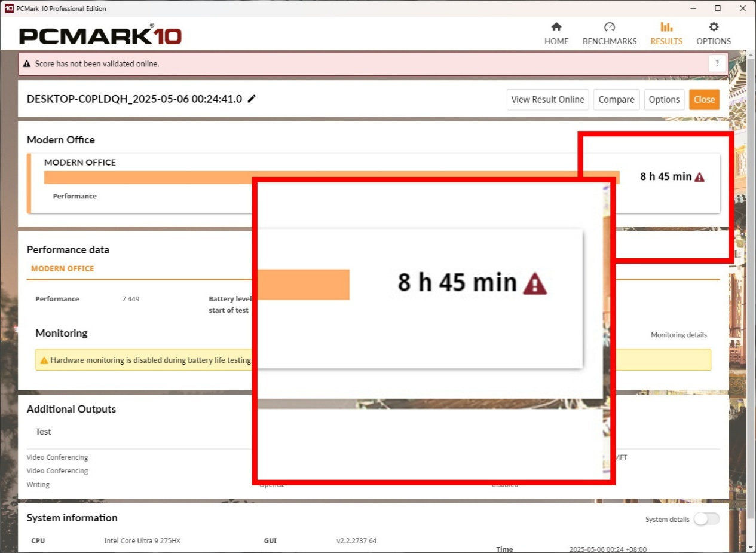Screen dimensions: 756x553
Task: Click the hardware monitoring warning icon
Action: click(44, 360)
